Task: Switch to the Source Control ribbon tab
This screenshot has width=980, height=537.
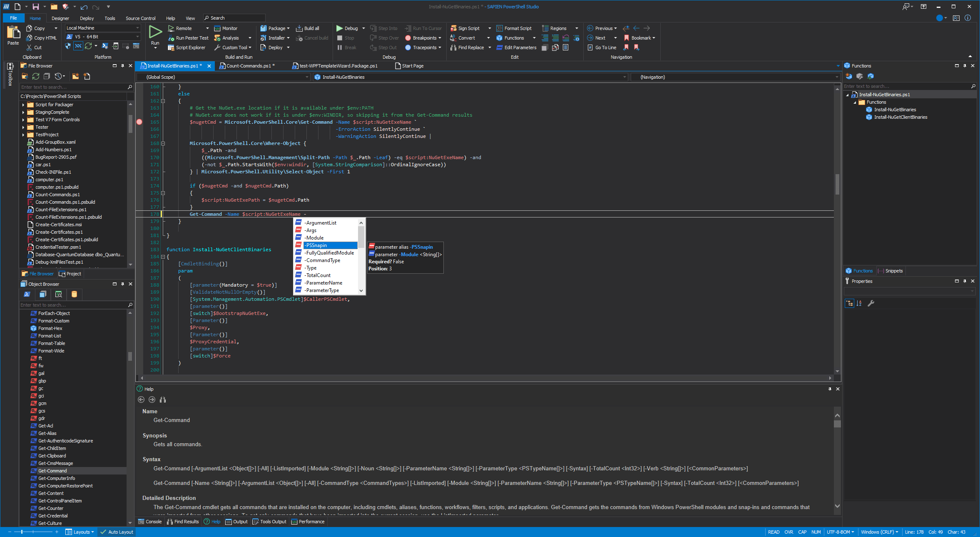Action: pyautogui.click(x=140, y=18)
